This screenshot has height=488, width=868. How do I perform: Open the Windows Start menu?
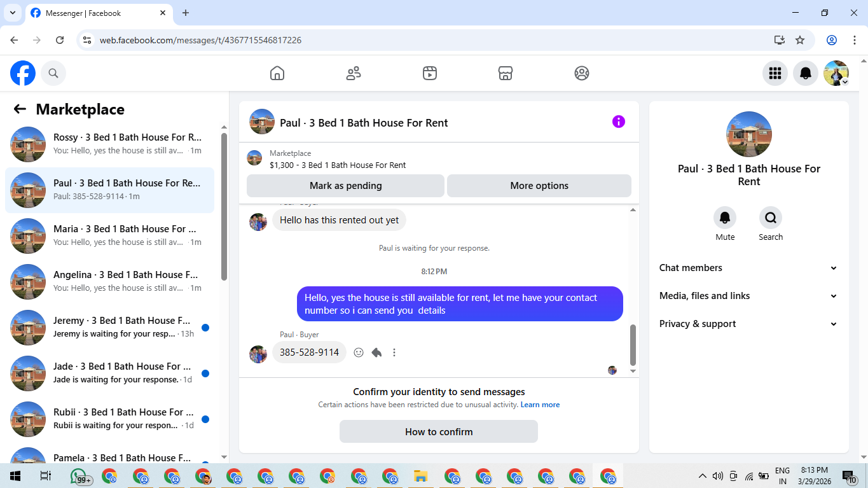tap(15, 476)
